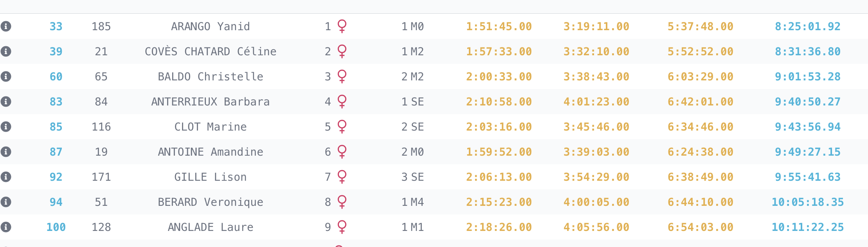The image size is (868, 247).
Task: Click finish time 10:05:18.35
Action: (808, 202)
